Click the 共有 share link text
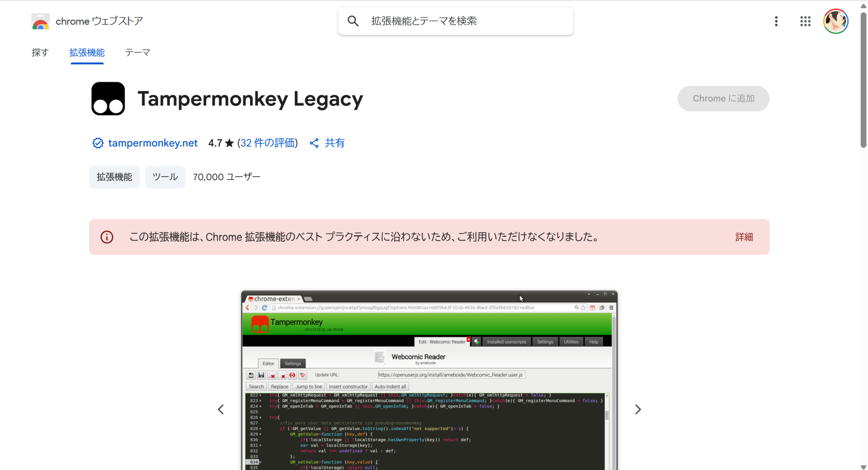This screenshot has height=470, width=868. coord(335,143)
